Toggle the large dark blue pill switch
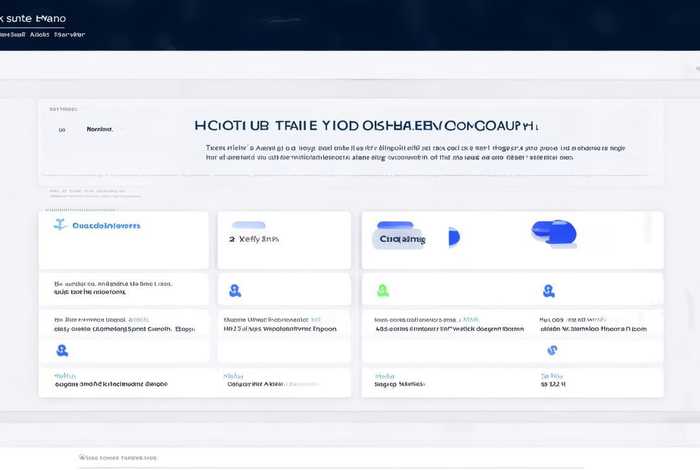The height and width of the screenshot is (470, 700). tap(554, 232)
